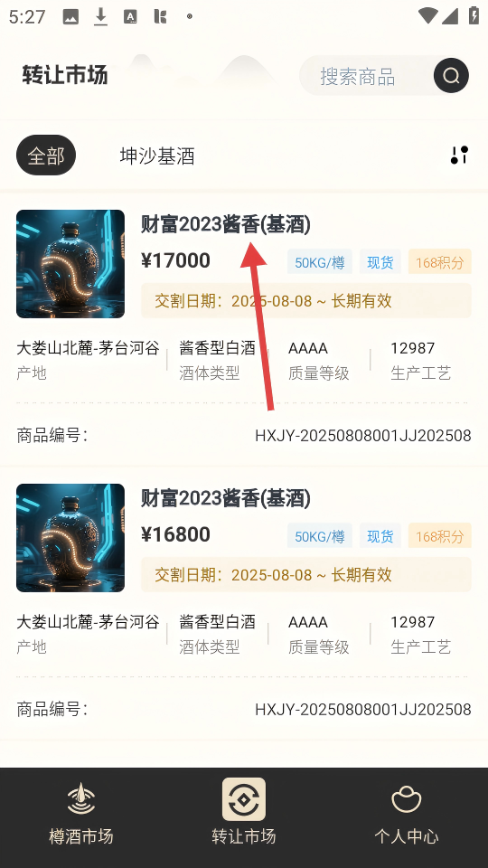Open the filter options icon

click(x=459, y=156)
